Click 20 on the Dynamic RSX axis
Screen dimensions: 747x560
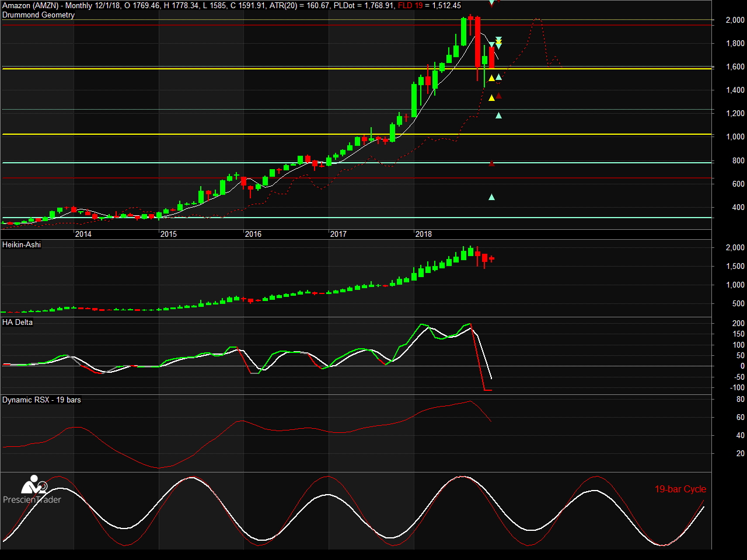(x=741, y=453)
